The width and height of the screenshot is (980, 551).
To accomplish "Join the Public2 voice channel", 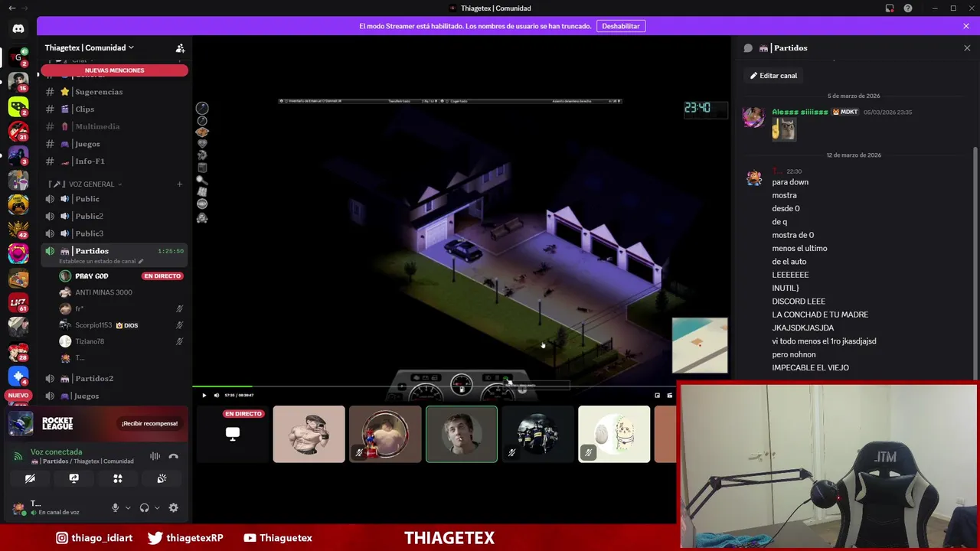I will pos(114,217).
